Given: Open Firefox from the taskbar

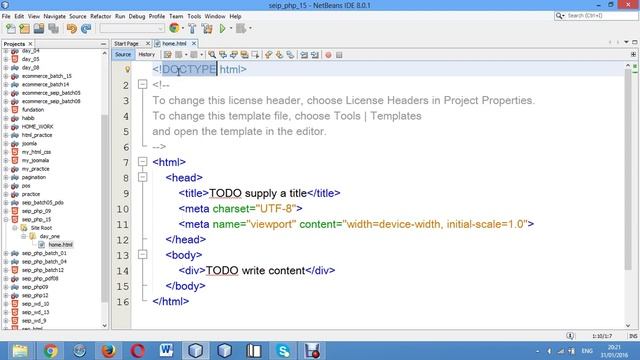Looking at the screenshot, I should (x=109, y=351).
